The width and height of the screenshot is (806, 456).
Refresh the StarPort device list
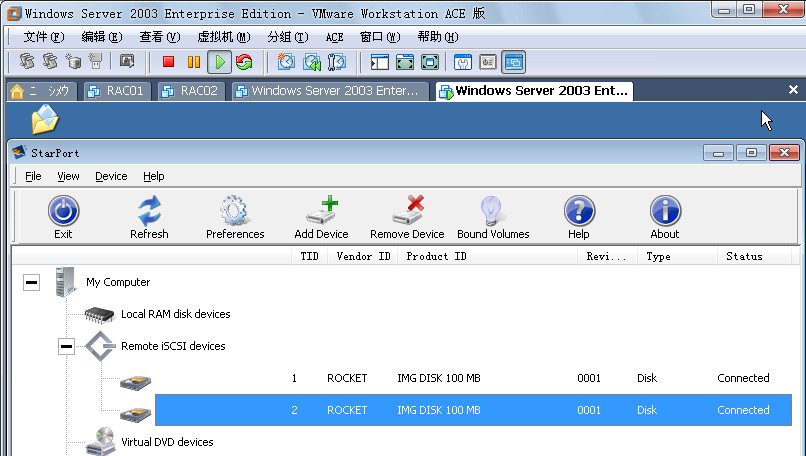point(149,211)
